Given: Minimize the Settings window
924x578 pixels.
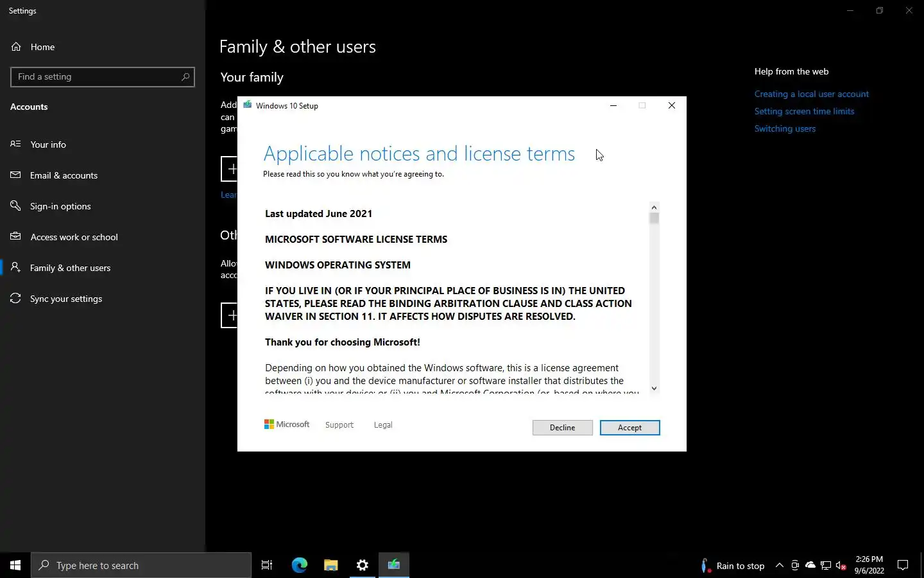Looking at the screenshot, I should (850, 10).
